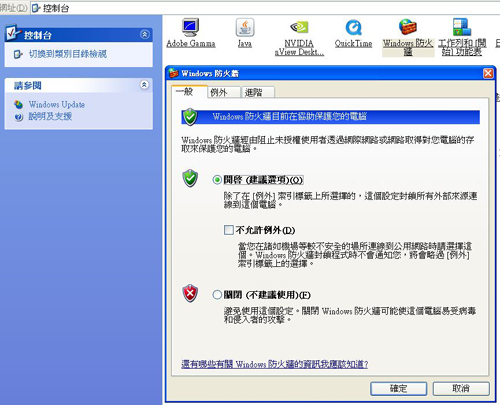Open the Adobe Gamma control panel icon
The height and width of the screenshot is (405, 500).
191,27
